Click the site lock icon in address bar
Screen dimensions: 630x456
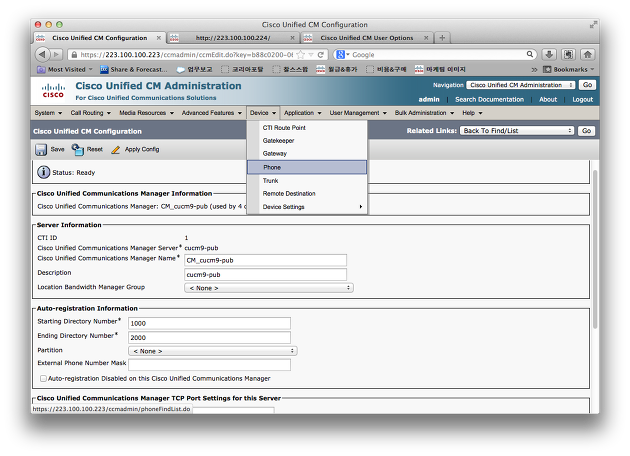(74, 55)
